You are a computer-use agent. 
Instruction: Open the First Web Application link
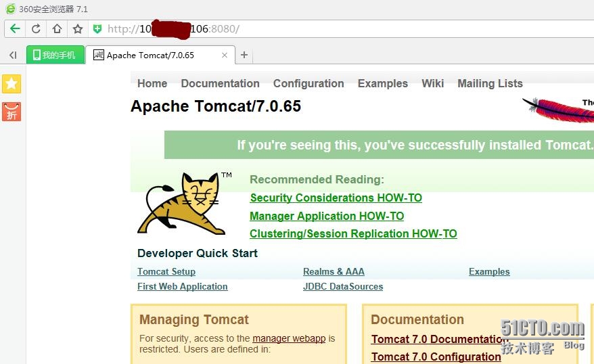click(x=183, y=286)
